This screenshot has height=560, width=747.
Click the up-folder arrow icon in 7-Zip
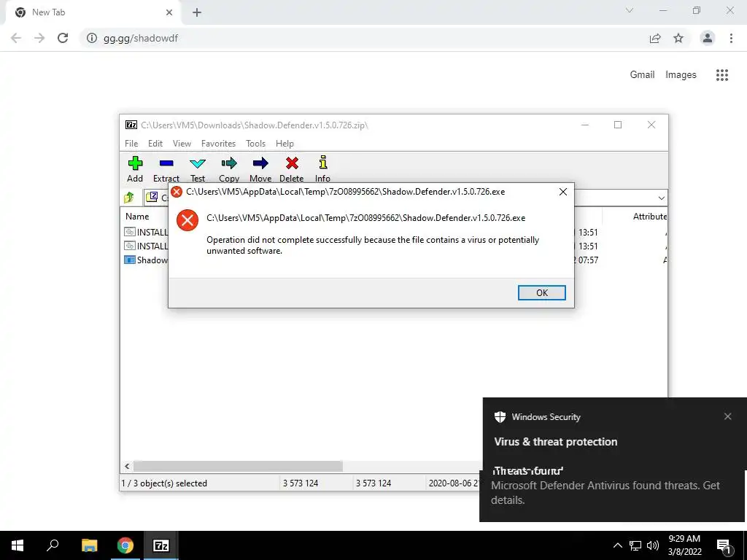pos(129,197)
